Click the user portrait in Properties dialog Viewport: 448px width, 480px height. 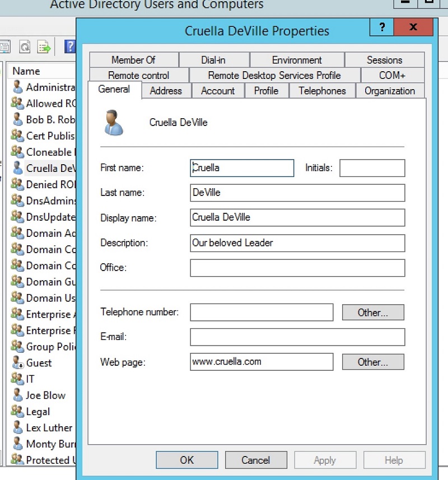[114, 123]
